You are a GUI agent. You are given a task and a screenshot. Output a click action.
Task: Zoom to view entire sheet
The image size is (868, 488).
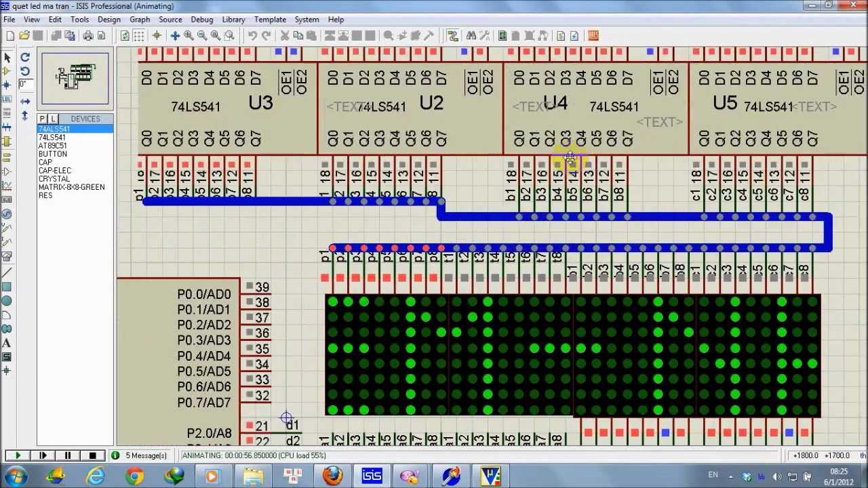(x=216, y=36)
